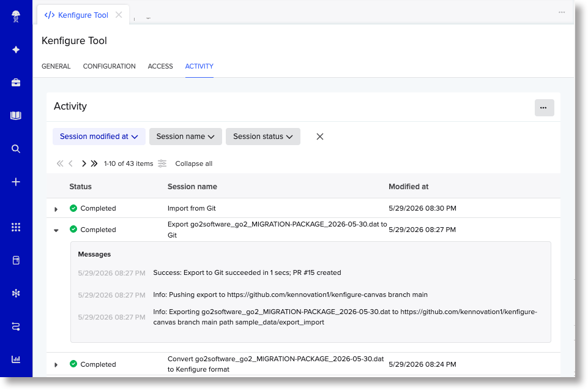
Task: Expand the Import from Git row
Action: 56,209
